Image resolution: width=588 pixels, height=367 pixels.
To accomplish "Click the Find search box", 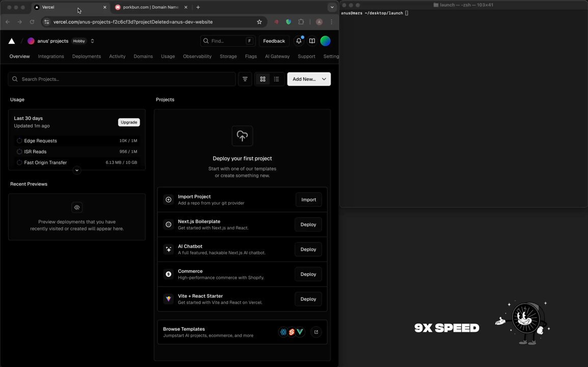I will pyautogui.click(x=228, y=41).
